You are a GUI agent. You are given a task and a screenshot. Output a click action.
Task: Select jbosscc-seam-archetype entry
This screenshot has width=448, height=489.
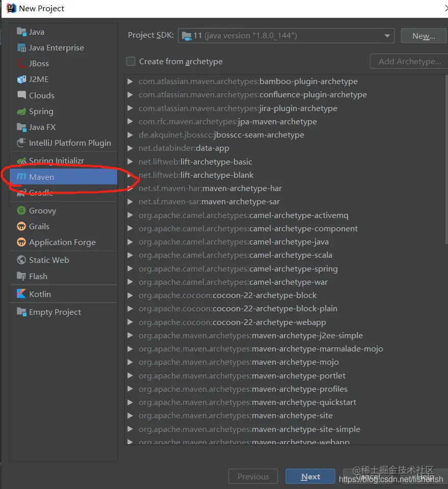pos(221,135)
